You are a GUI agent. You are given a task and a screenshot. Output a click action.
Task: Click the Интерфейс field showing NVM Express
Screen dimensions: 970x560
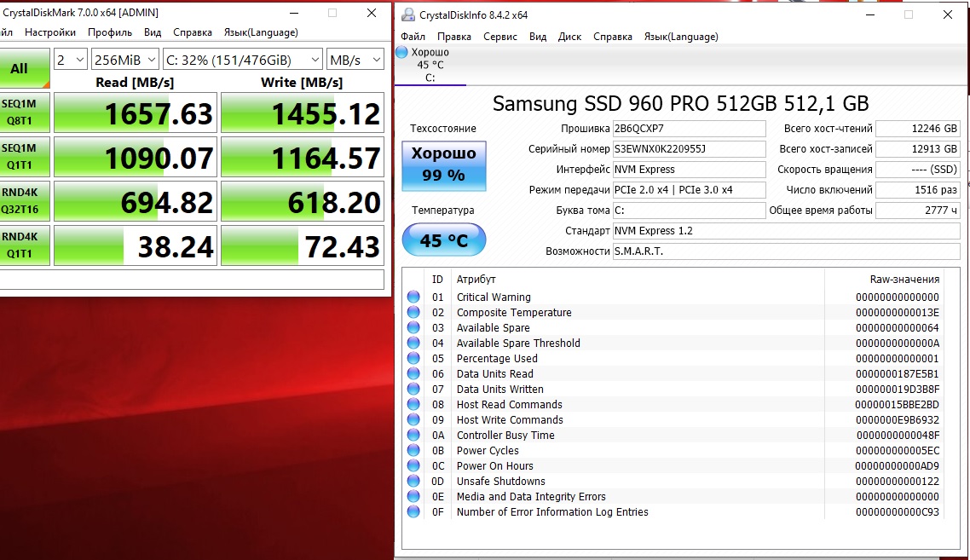[x=690, y=170]
